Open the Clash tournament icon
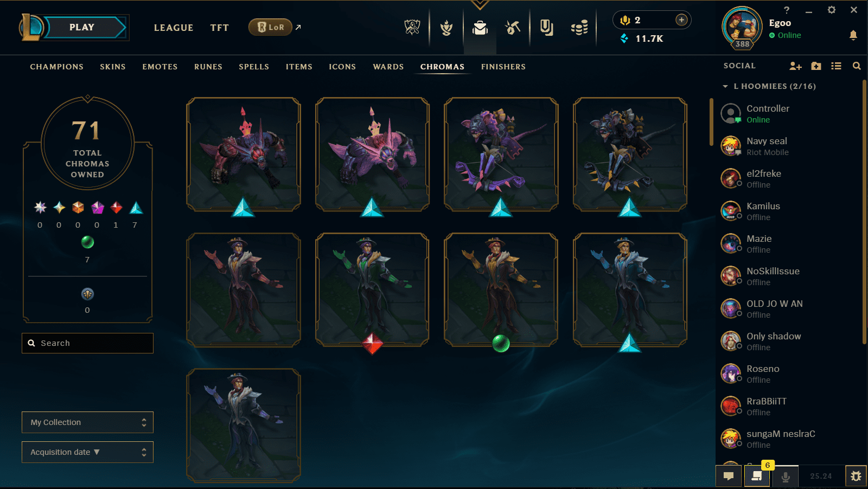Image resolution: width=868 pixels, height=489 pixels. 412,27
